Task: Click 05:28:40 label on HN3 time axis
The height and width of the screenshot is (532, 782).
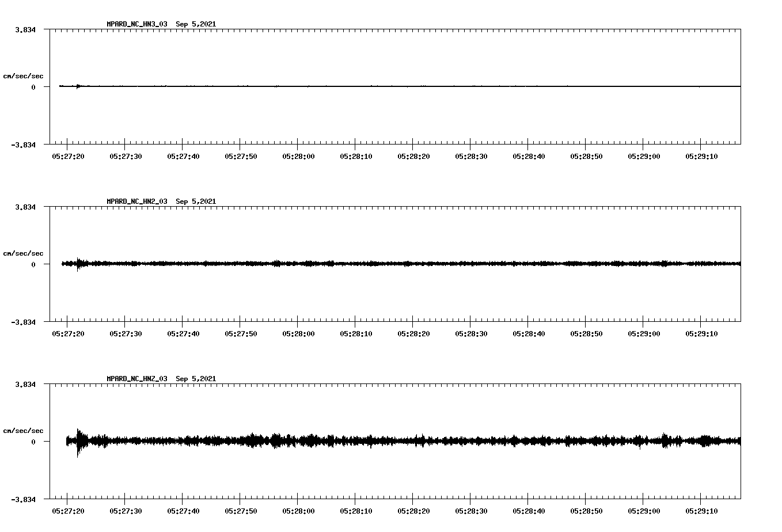Action: [529, 156]
